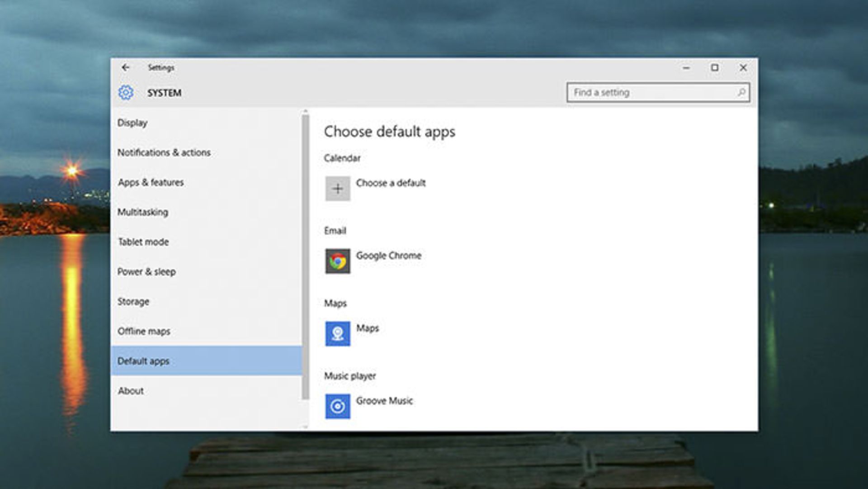Click the Settings title text
This screenshot has width=868, height=489.
click(161, 67)
